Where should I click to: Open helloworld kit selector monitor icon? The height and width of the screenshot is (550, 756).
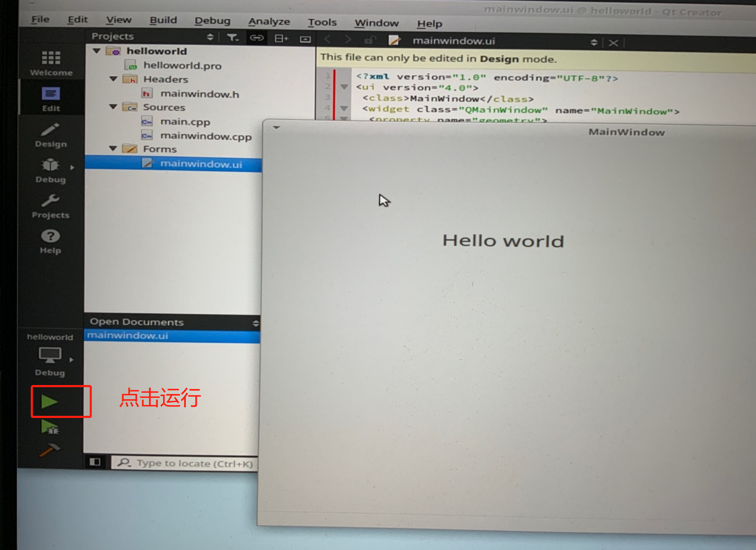pos(50,355)
